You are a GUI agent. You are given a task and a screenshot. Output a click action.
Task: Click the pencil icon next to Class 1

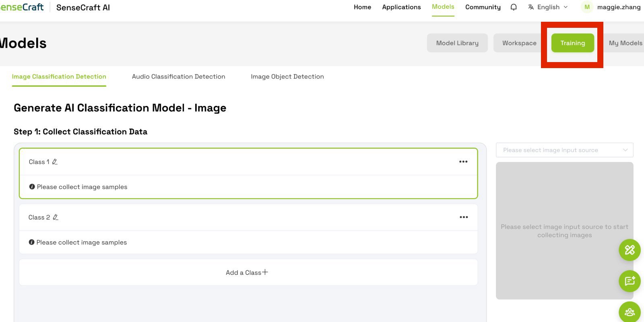coord(55,162)
